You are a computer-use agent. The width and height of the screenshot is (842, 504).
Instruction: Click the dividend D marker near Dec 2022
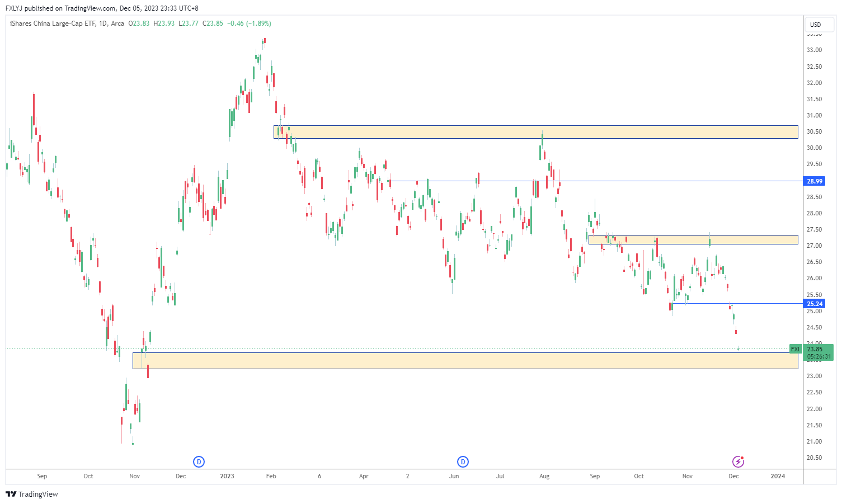click(199, 461)
